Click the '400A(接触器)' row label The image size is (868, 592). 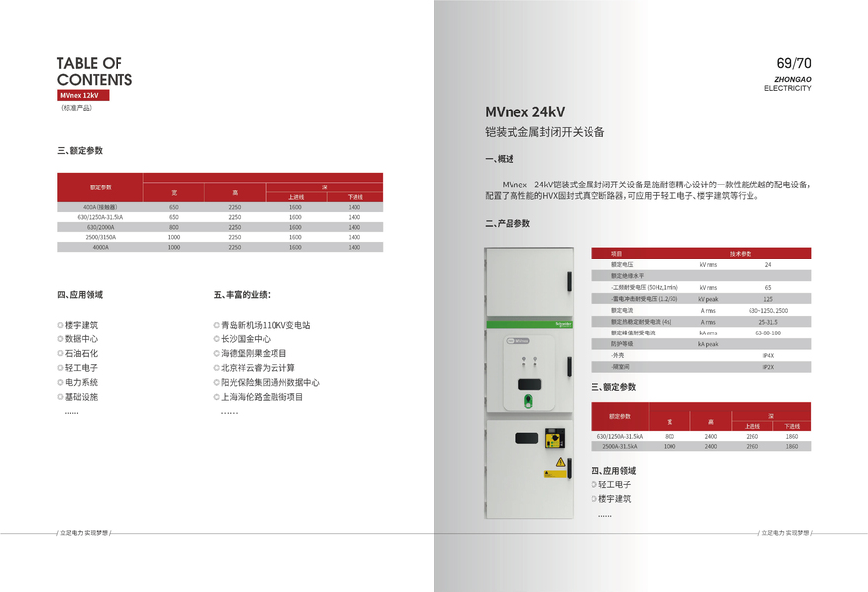[100, 207]
